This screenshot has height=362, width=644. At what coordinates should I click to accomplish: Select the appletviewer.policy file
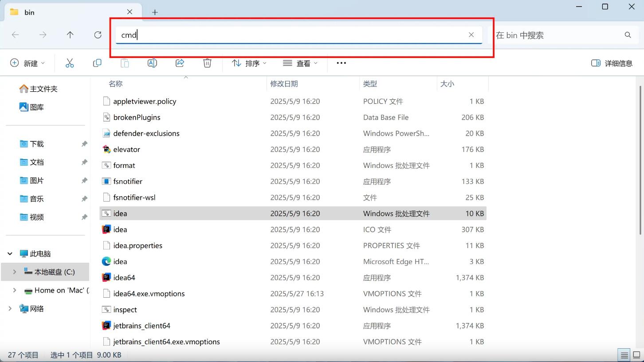coord(293,101)
